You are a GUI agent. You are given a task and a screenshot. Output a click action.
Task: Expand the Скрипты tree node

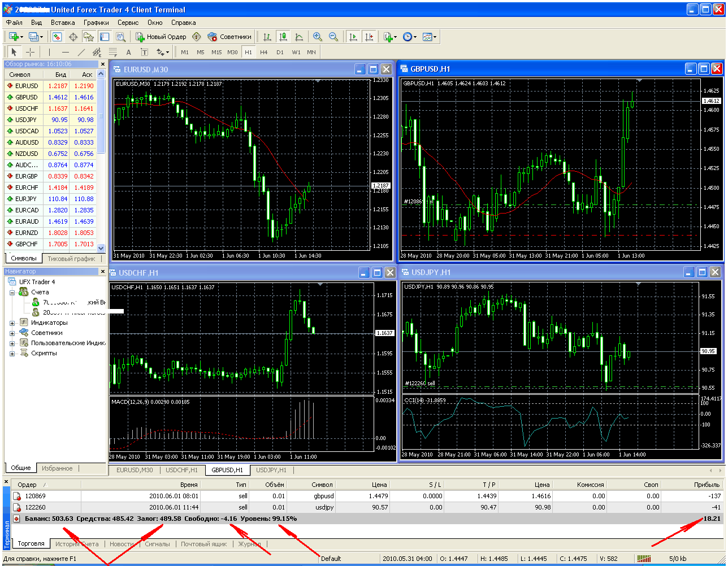12,354
